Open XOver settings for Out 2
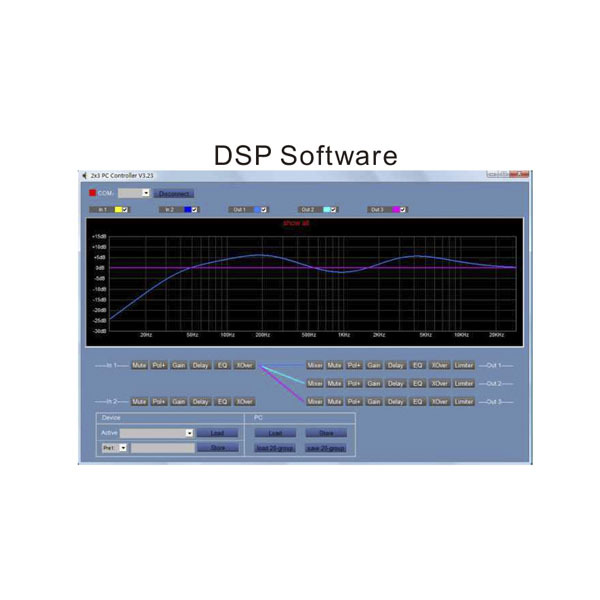Image resolution: width=600 pixels, height=600 pixels. (439, 383)
